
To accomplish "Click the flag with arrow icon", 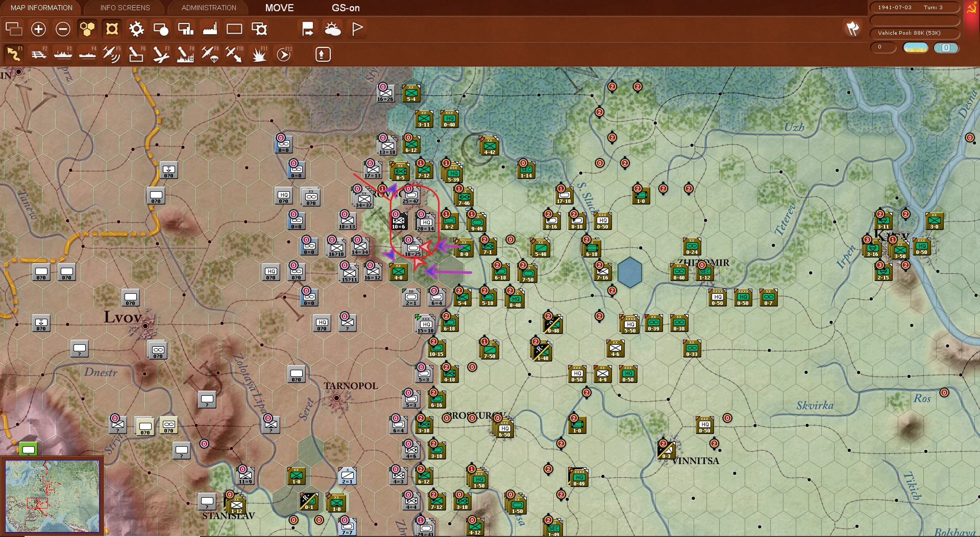I will pos(308,29).
